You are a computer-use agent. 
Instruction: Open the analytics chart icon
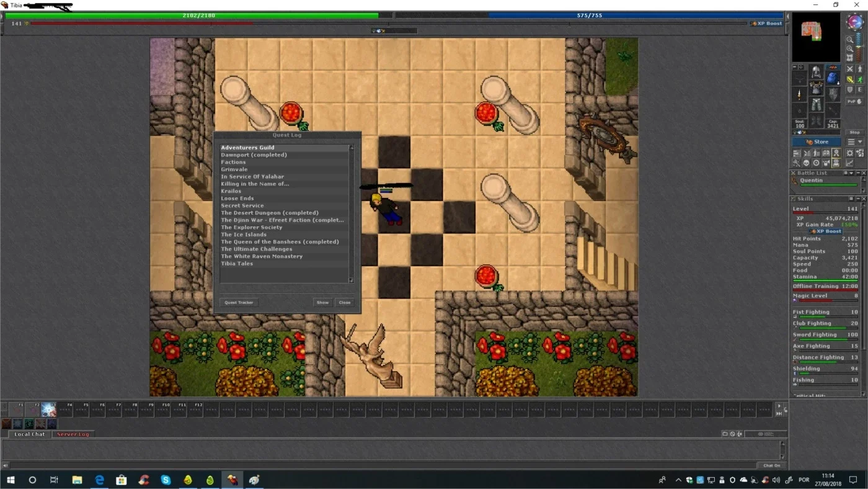click(x=850, y=163)
